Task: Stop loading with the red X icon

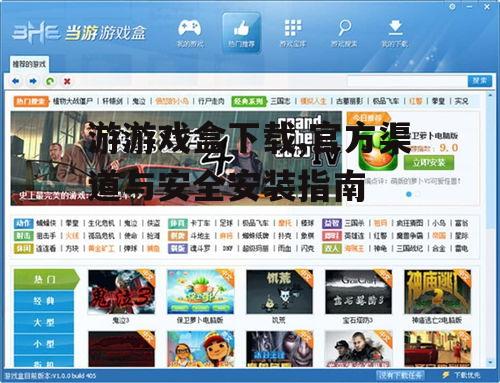Action: [x=67, y=81]
